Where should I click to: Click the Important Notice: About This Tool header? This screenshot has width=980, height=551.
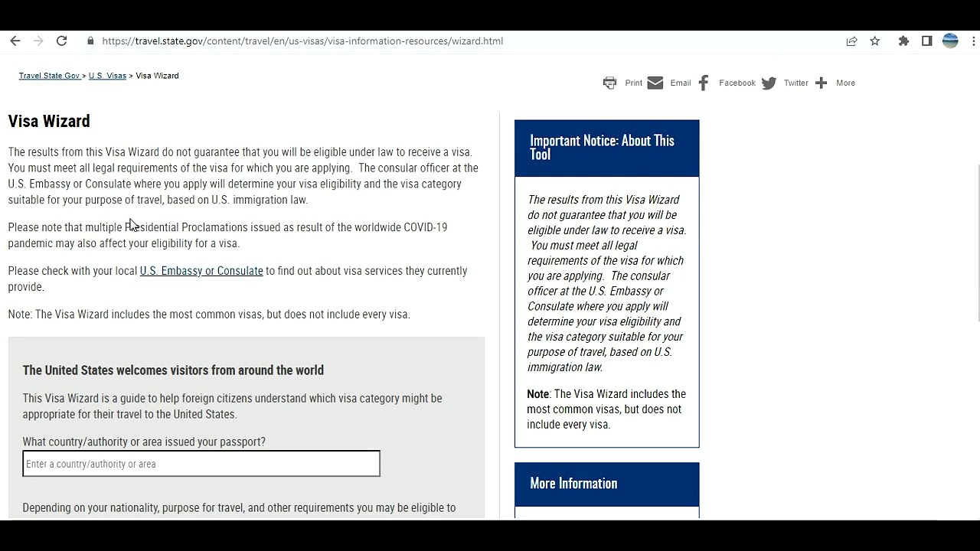click(607, 148)
